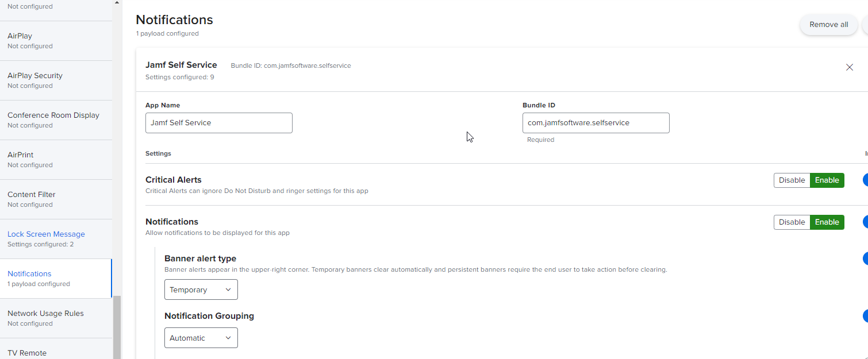Viewport: 868px width, 359px height.
Task: Enable Critical Alerts
Action: [827, 180]
